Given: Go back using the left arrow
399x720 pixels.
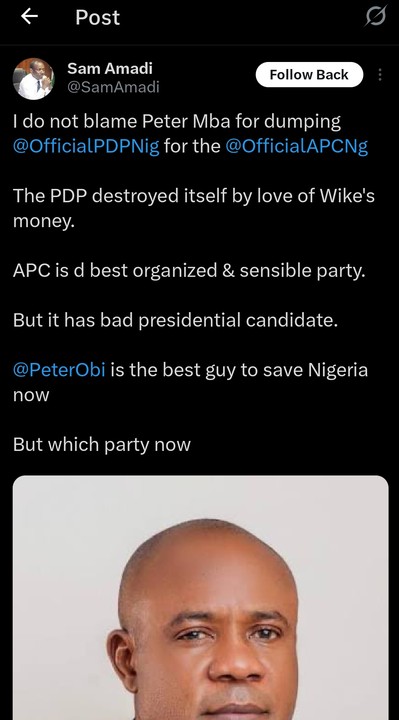Looking at the screenshot, I should click(x=29, y=17).
